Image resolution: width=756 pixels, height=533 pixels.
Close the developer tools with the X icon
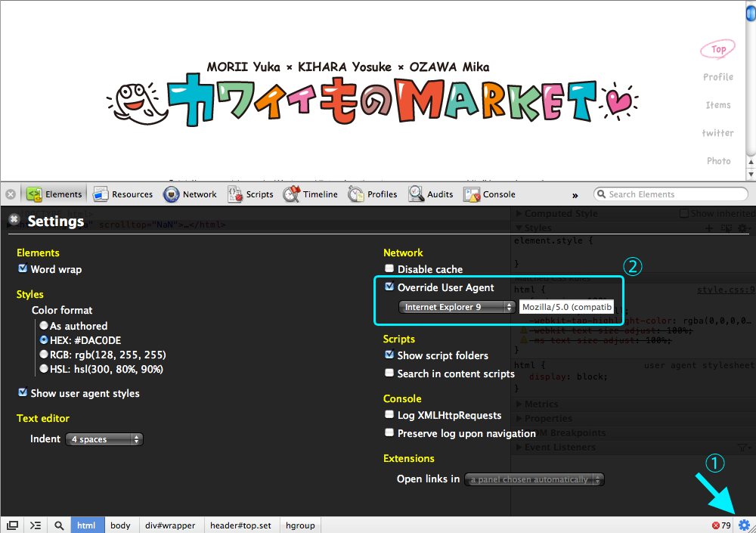coord(11,194)
